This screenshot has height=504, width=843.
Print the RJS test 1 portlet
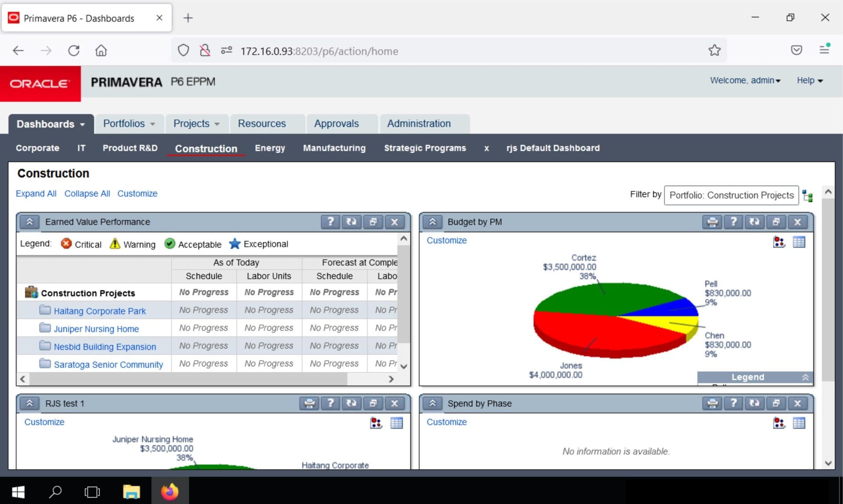click(309, 403)
